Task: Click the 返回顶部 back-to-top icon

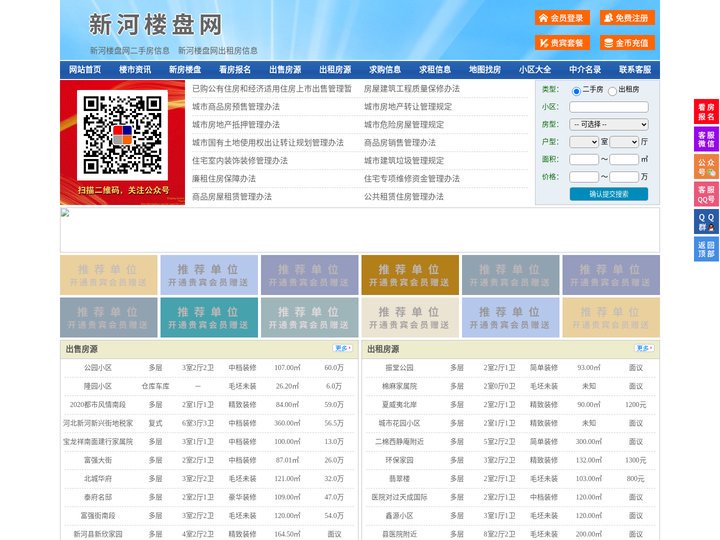Action: [x=706, y=249]
